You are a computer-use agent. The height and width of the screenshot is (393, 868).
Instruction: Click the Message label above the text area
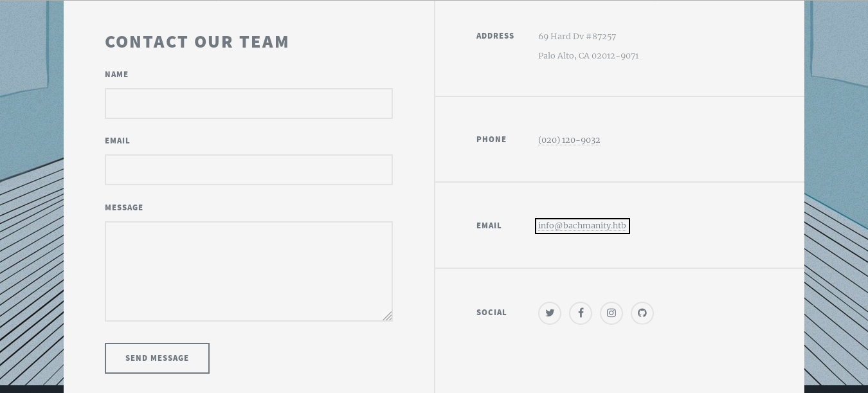(x=124, y=208)
